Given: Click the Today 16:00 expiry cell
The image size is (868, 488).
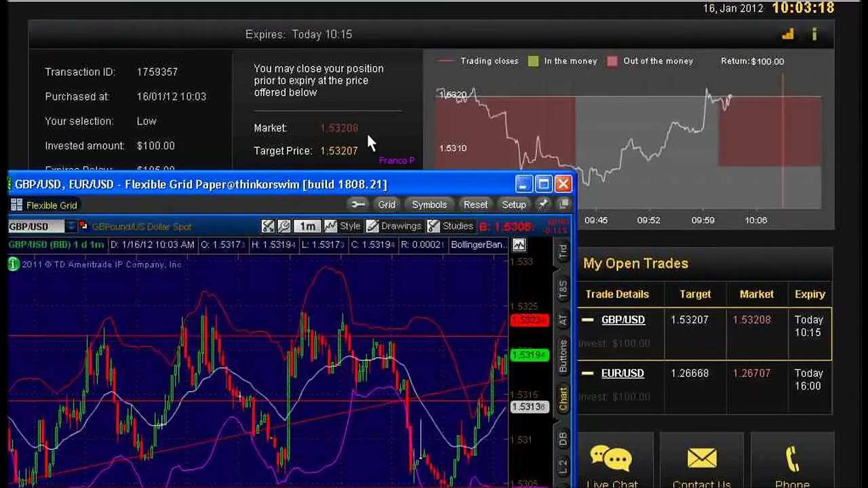Looking at the screenshot, I should [x=808, y=380].
